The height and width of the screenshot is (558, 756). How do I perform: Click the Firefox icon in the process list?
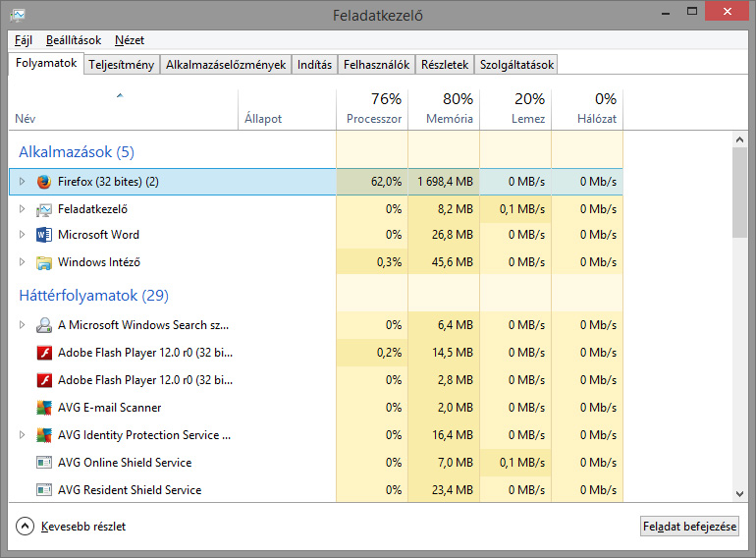[43, 182]
